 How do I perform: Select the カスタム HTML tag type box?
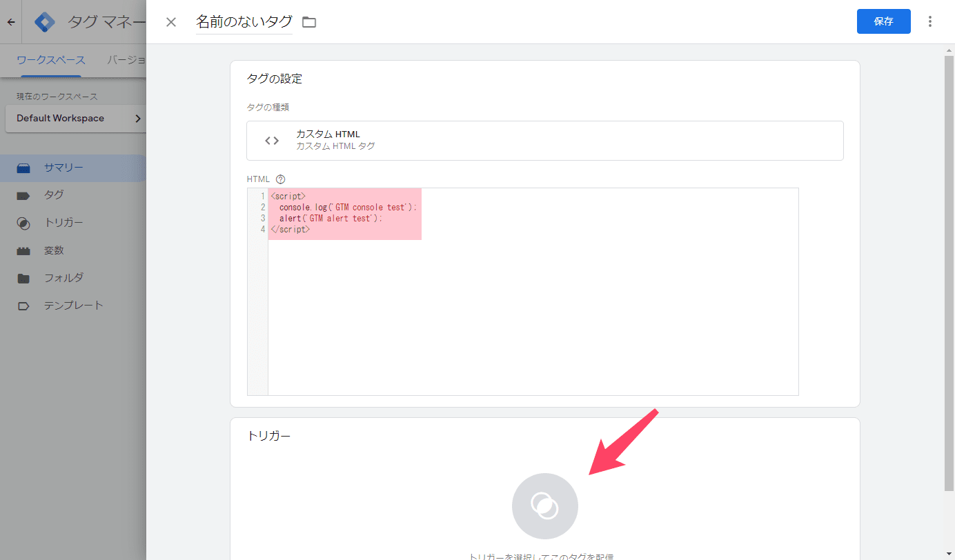(x=545, y=141)
